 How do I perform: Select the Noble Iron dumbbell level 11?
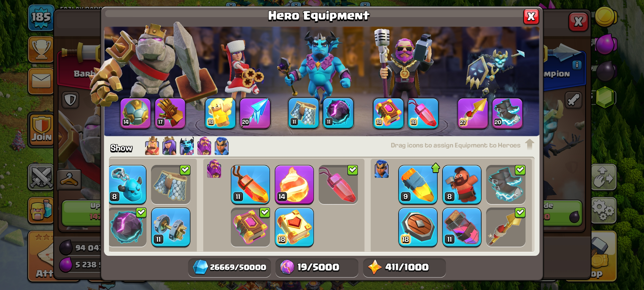(171, 227)
